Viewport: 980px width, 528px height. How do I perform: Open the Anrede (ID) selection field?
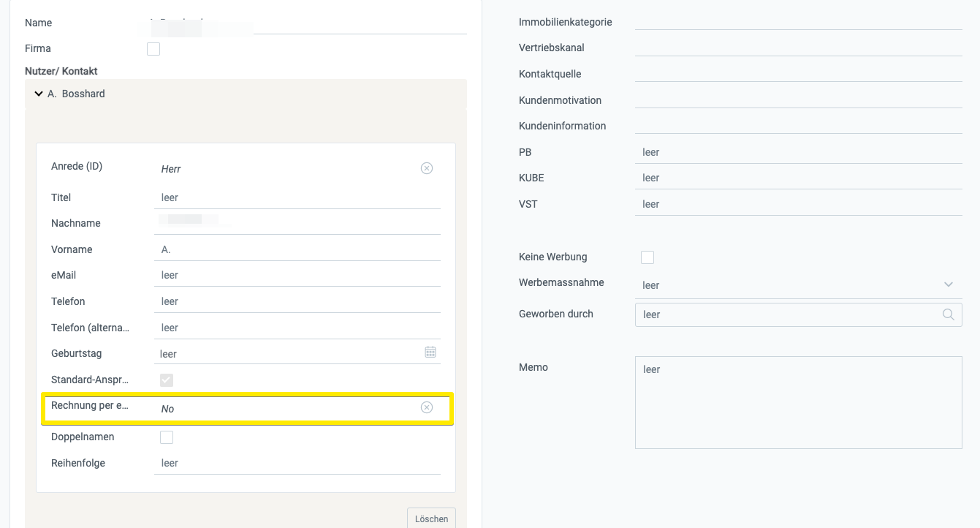[x=297, y=169]
